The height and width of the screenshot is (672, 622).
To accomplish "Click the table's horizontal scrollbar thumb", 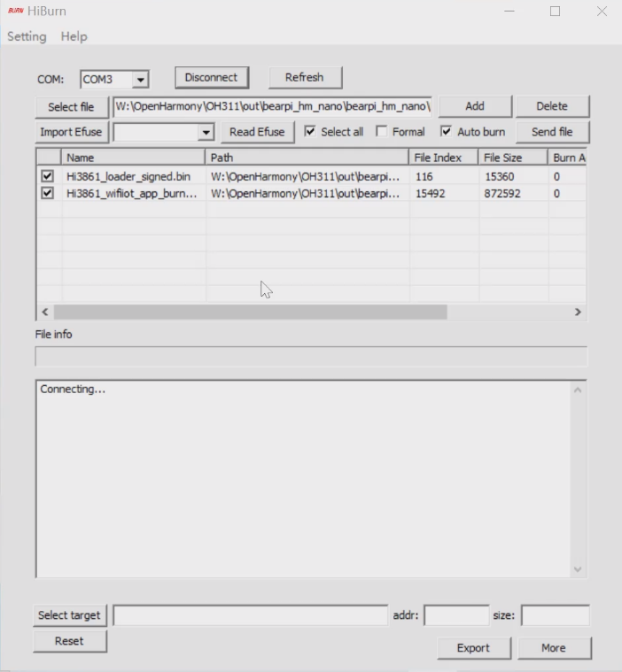I will point(251,312).
